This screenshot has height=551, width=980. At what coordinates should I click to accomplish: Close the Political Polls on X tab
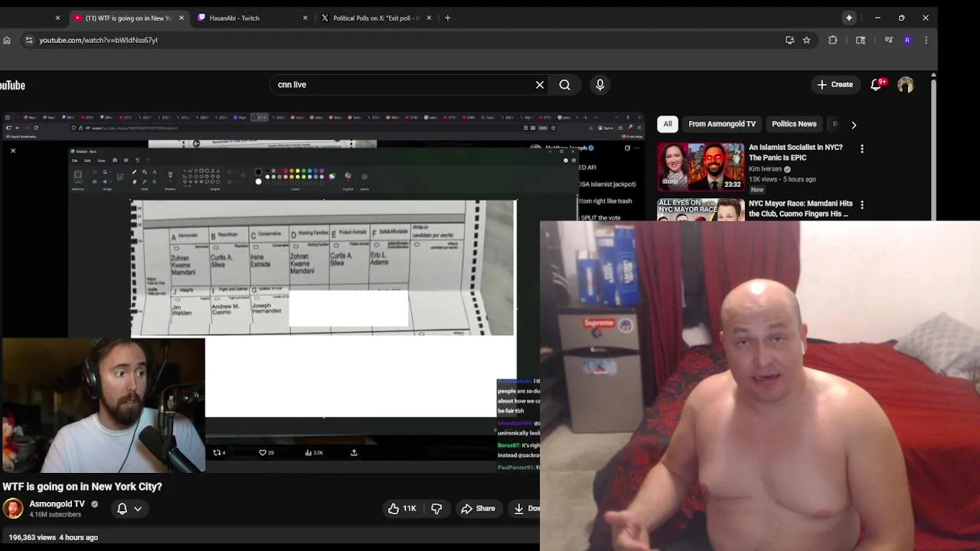[429, 18]
